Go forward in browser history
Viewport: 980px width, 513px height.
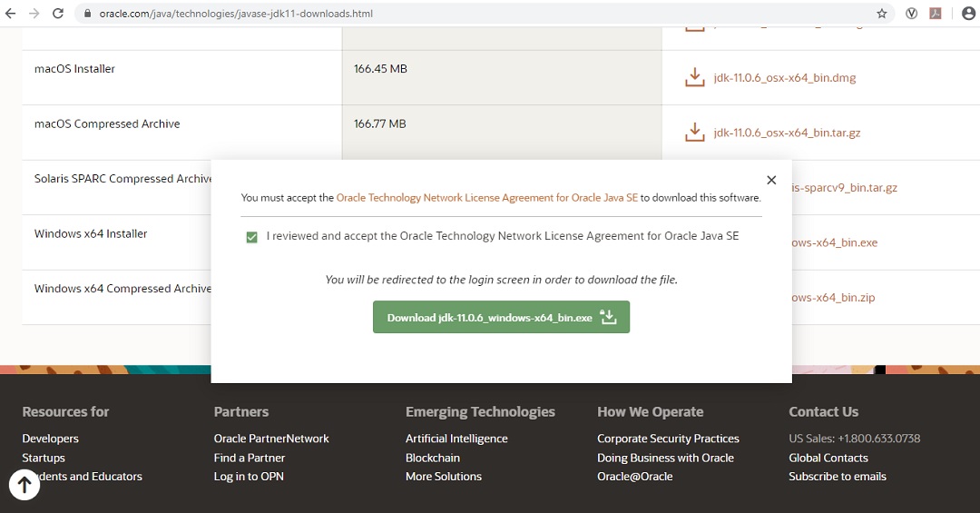click(x=34, y=13)
